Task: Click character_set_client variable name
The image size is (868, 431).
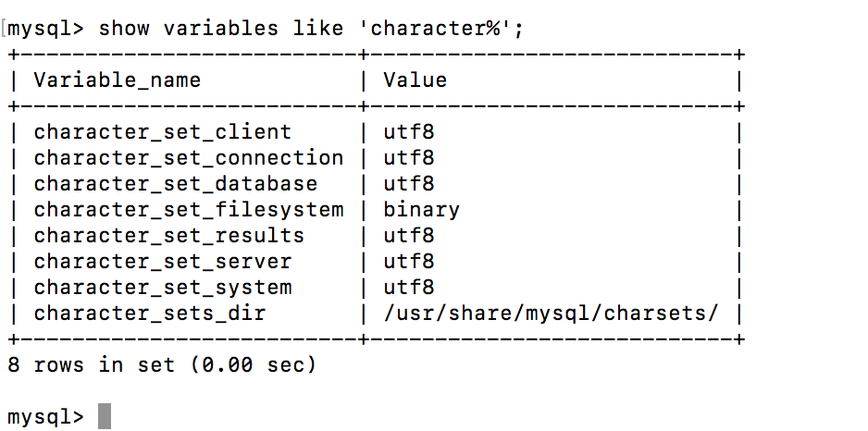Action: tap(162, 132)
